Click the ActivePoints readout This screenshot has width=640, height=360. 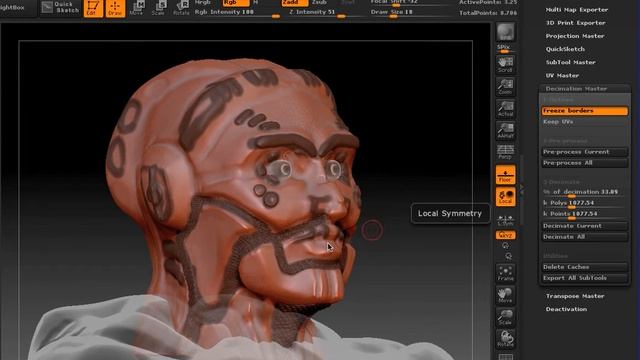488,2
